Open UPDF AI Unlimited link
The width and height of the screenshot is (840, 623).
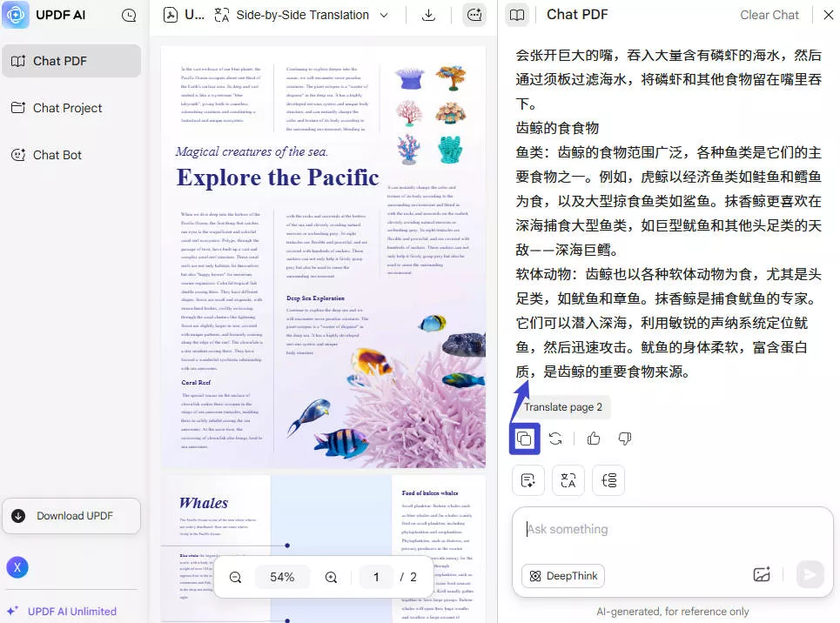point(62,611)
